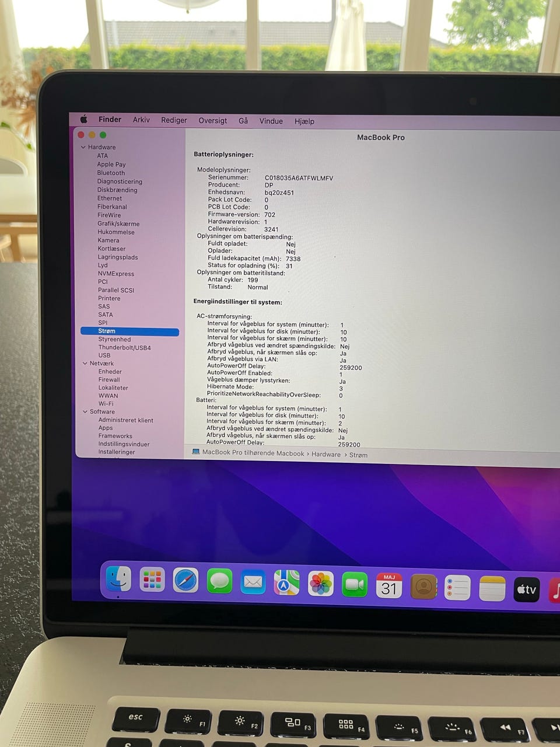Select Diskbrænding in the sidebar

(117, 190)
